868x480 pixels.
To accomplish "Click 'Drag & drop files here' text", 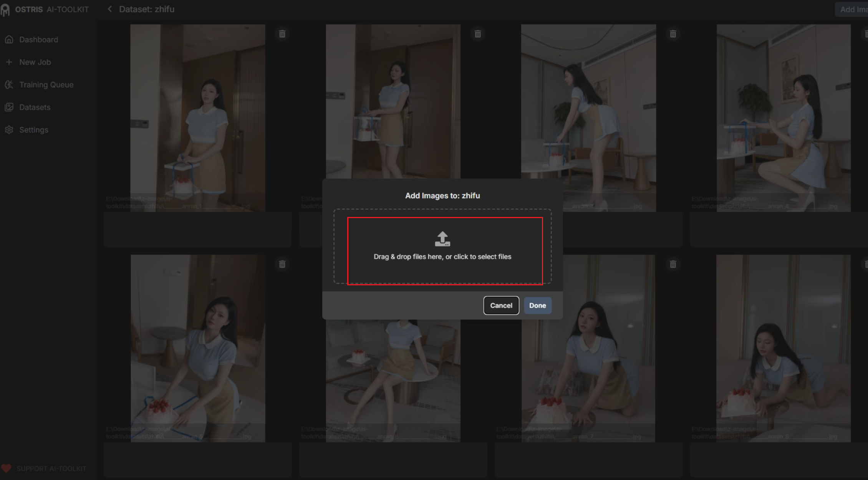I will (442, 257).
